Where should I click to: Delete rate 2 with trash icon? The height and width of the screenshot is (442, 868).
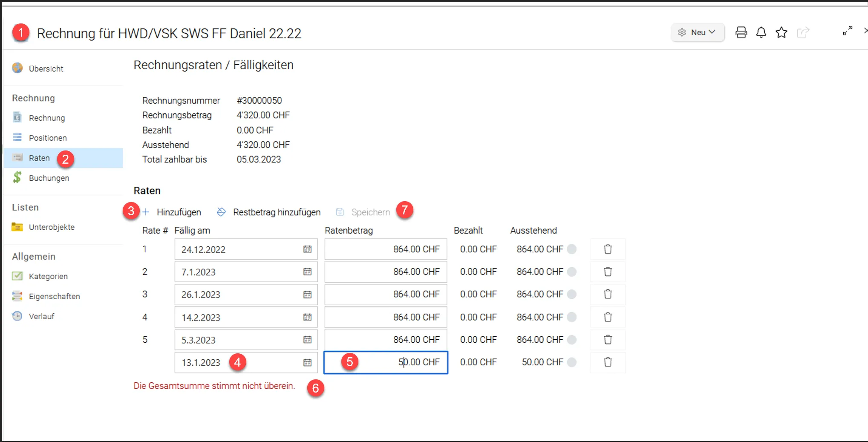(608, 272)
